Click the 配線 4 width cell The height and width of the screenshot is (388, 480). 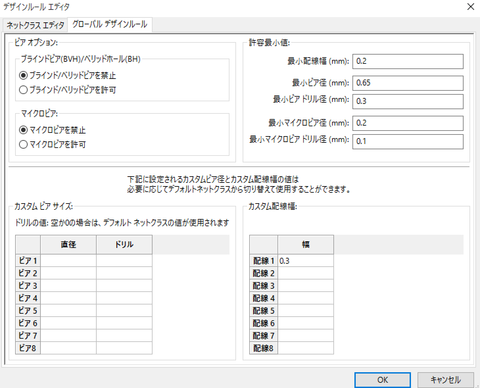(305, 298)
